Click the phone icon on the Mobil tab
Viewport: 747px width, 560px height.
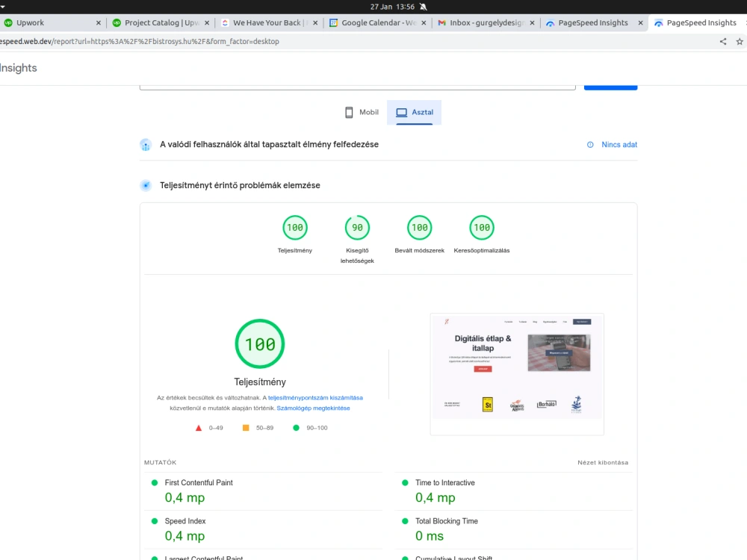tap(348, 112)
